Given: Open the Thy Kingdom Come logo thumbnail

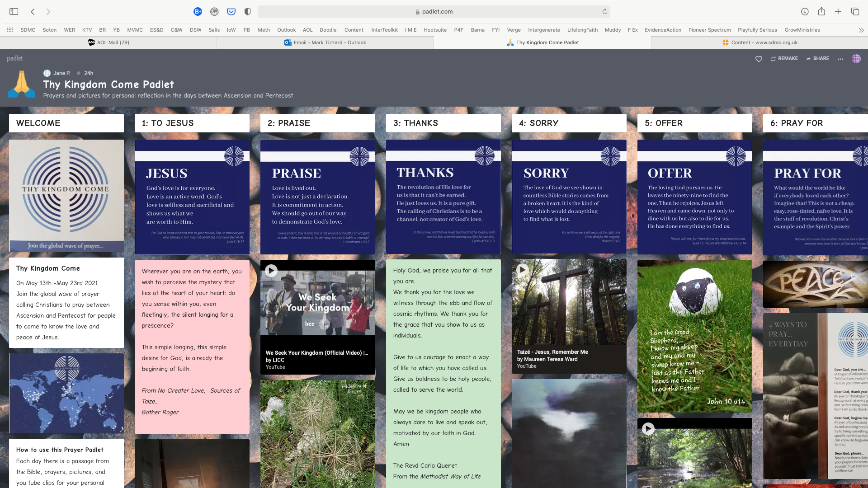Looking at the screenshot, I should [66, 196].
